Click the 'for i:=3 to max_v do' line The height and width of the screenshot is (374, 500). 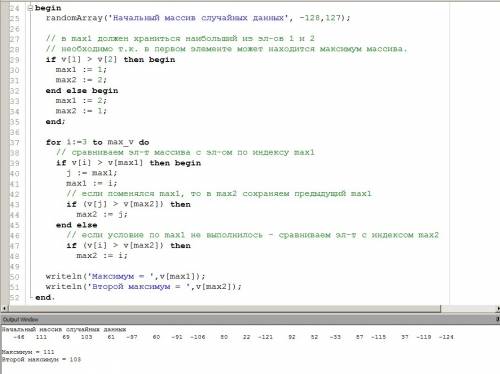point(97,142)
